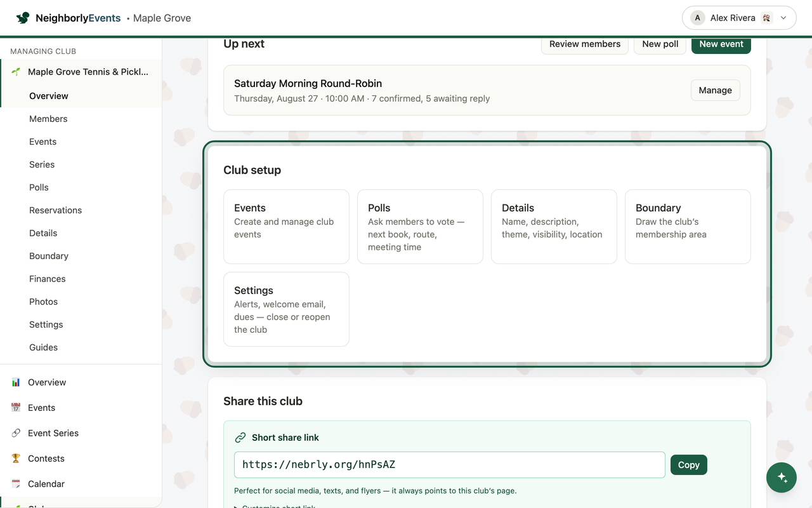Copy the short share link
Image resolution: width=812 pixels, height=508 pixels.
(x=689, y=465)
